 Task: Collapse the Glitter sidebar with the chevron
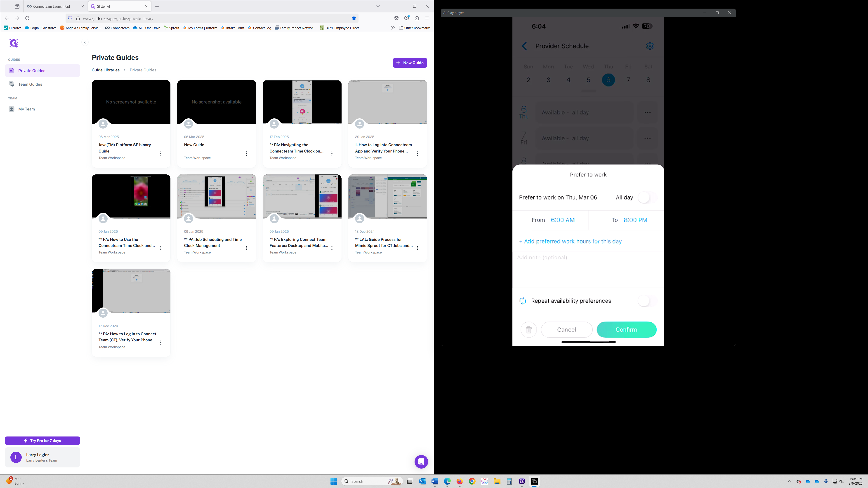point(85,42)
